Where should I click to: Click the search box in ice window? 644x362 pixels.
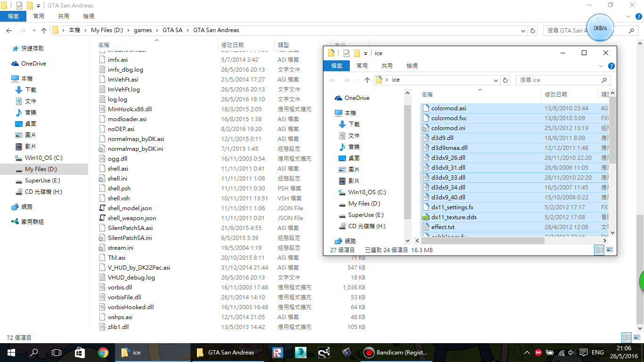[x=563, y=80]
